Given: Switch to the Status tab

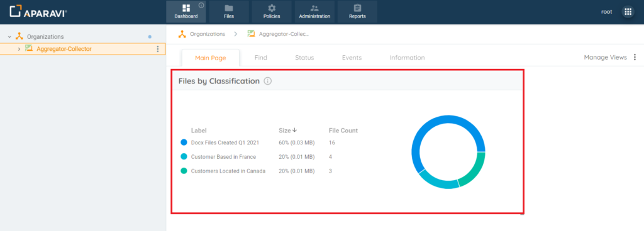Looking at the screenshot, I should [x=304, y=58].
